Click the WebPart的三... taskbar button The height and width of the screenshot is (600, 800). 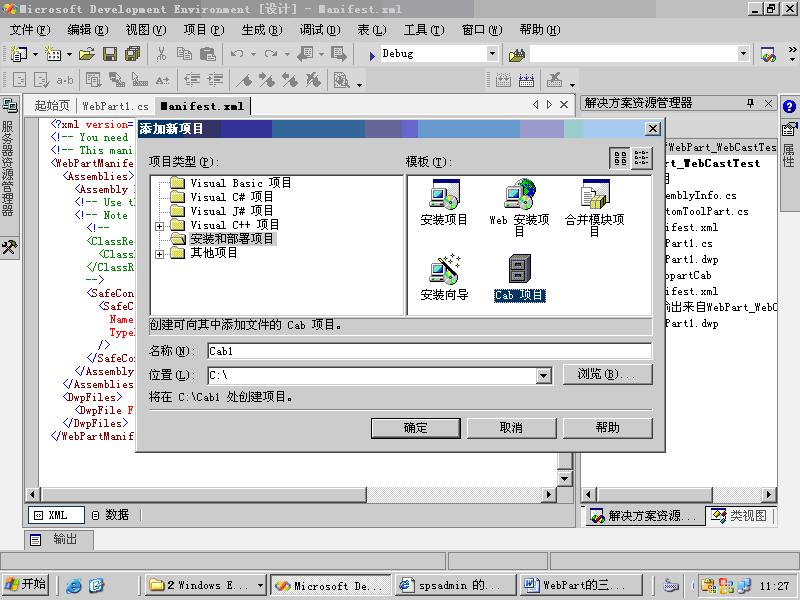581,585
